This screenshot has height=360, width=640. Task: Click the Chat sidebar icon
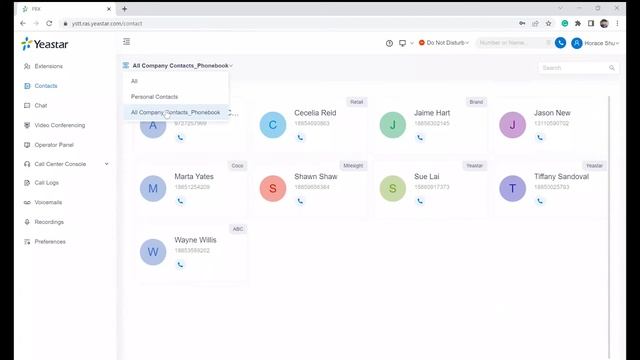pyautogui.click(x=27, y=105)
